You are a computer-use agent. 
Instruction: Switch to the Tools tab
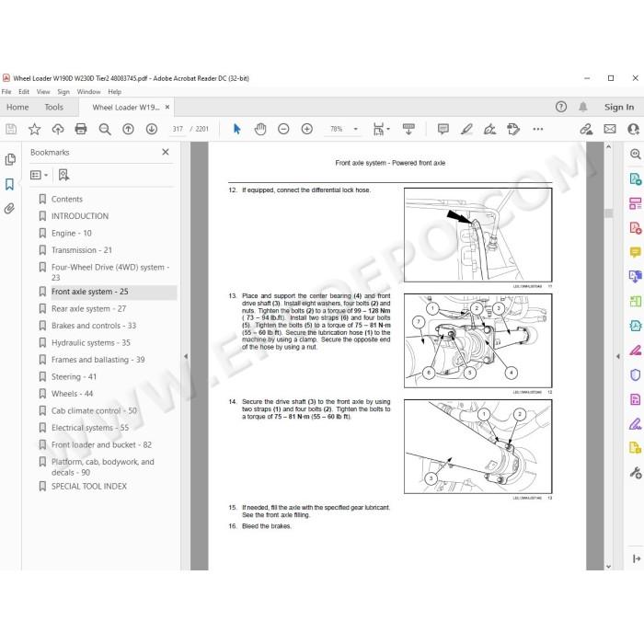tap(53, 108)
